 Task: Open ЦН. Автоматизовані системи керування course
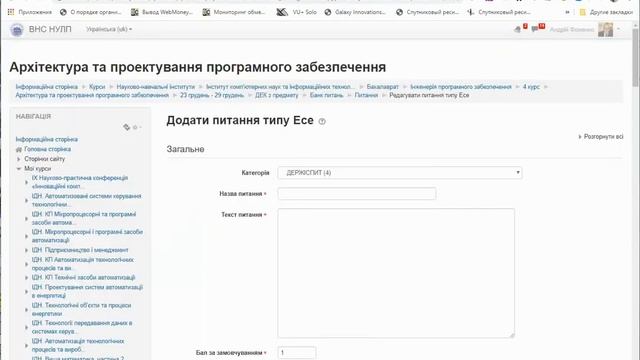pyautogui.click(x=87, y=200)
